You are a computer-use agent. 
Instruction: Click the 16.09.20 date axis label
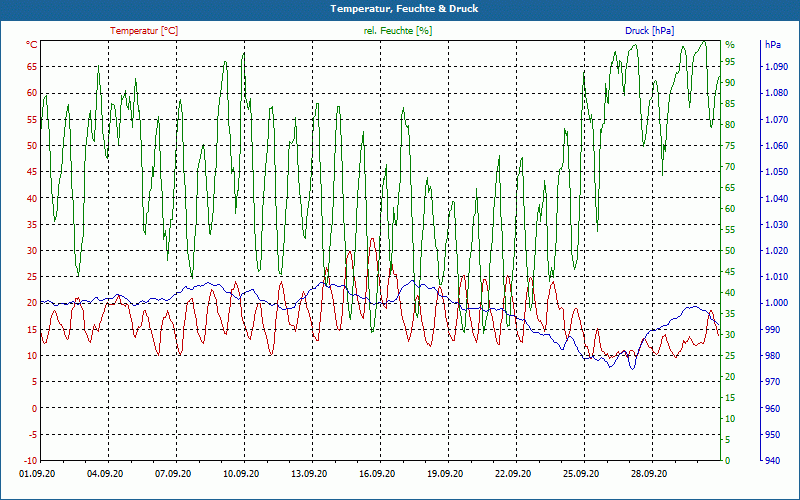pyautogui.click(x=377, y=474)
